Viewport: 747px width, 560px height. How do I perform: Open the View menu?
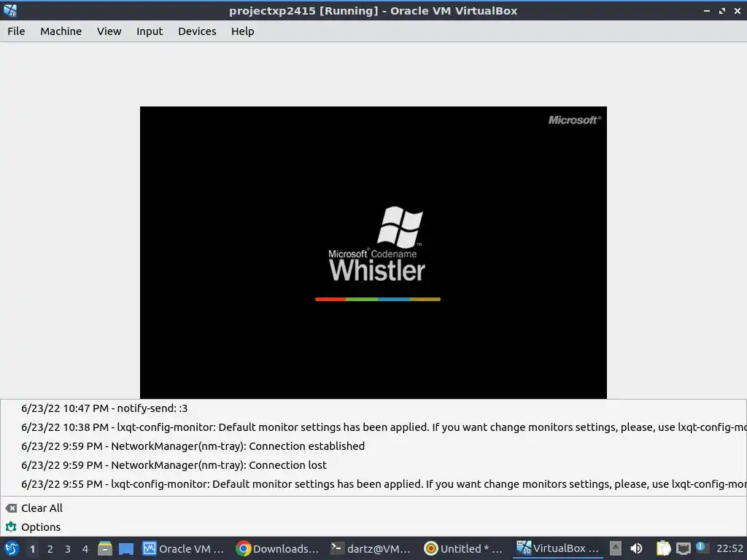pyautogui.click(x=109, y=31)
